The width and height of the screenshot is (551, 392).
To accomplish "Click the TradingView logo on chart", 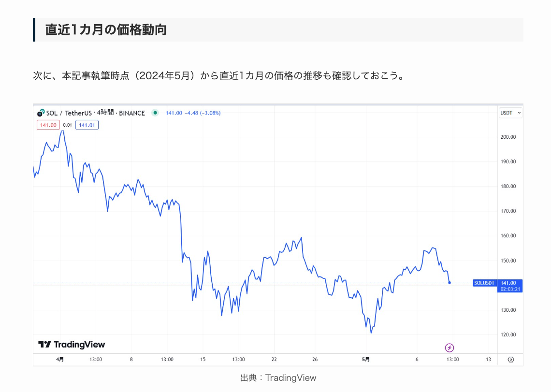I will 72,345.
